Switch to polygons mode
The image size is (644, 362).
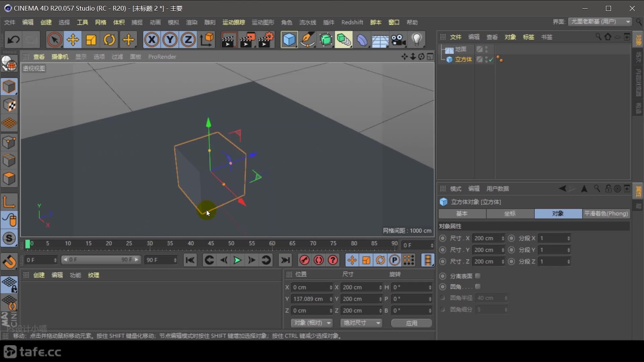9,179
